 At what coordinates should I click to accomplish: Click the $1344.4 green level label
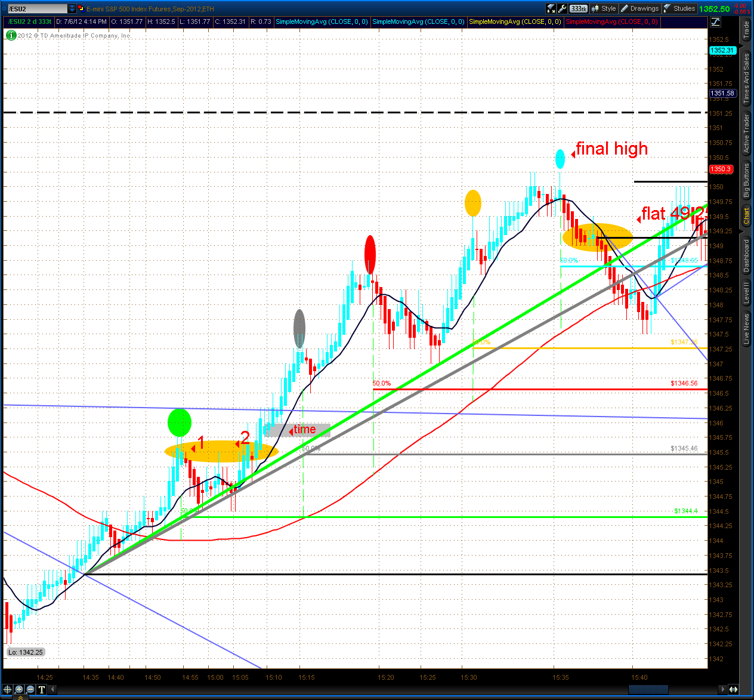[x=686, y=511]
